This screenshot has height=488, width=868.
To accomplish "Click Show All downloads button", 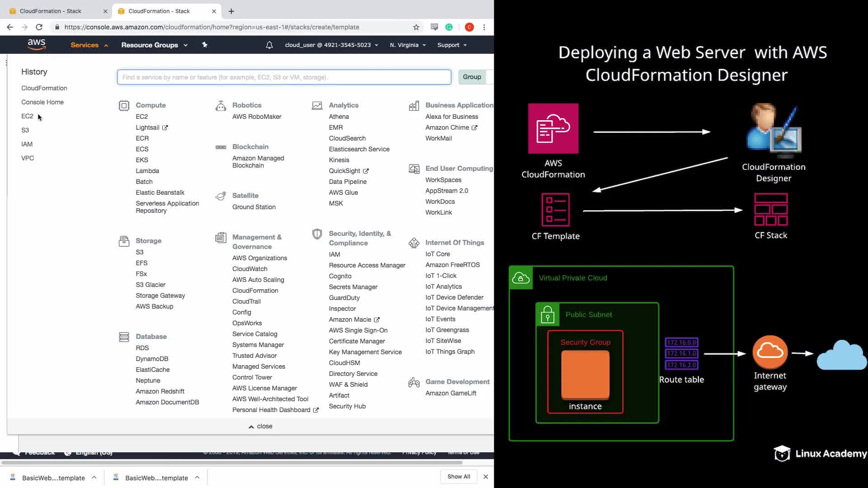I will [x=458, y=476].
